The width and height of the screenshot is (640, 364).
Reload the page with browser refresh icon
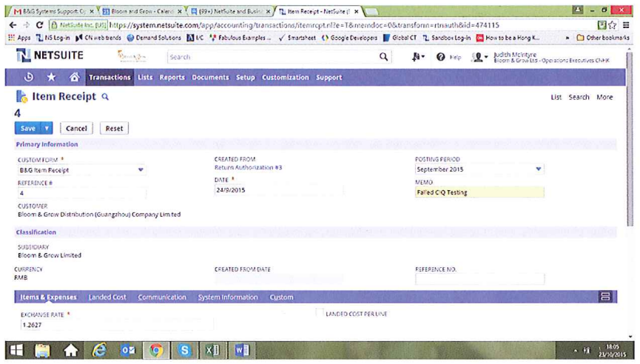pos(40,25)
